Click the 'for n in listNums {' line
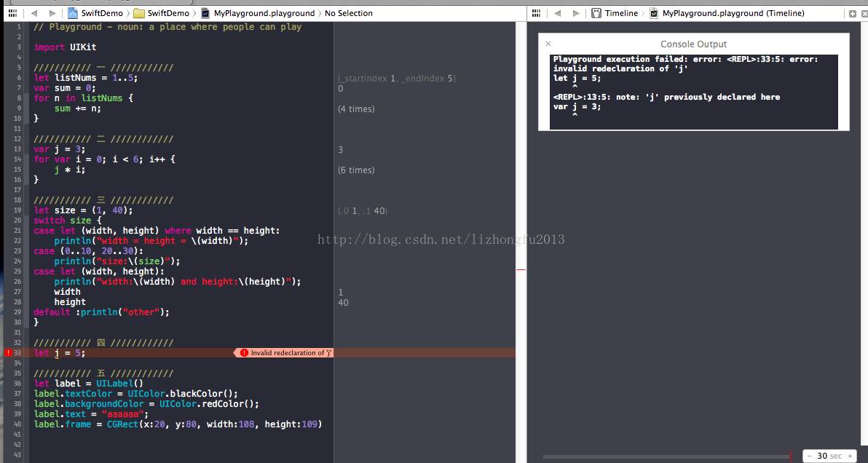 pos(84,98)
